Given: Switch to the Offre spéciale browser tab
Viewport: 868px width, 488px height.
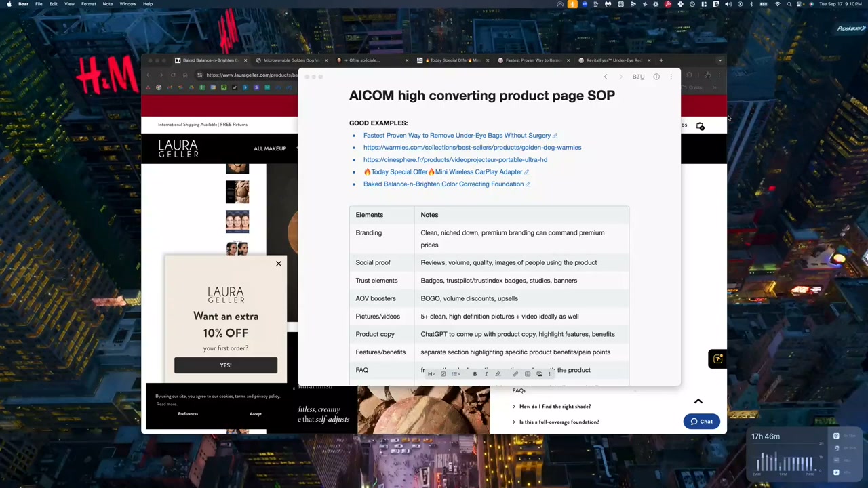Looking at the screenshot, I should click(371, 60).
